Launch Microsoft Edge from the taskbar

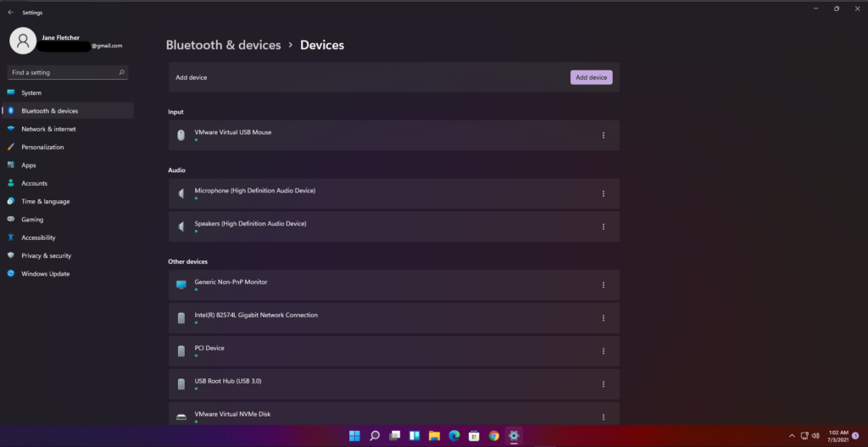coord(454,436)
